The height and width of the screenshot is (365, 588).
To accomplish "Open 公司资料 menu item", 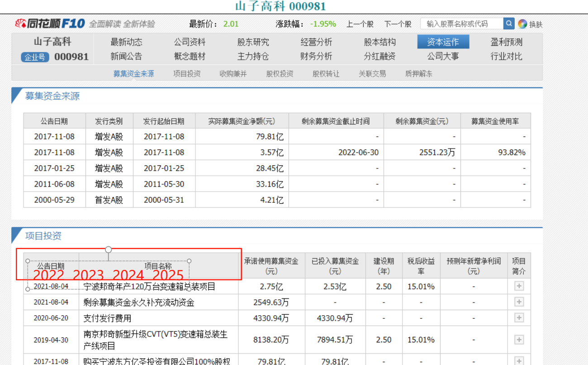I will click(190, 42).
